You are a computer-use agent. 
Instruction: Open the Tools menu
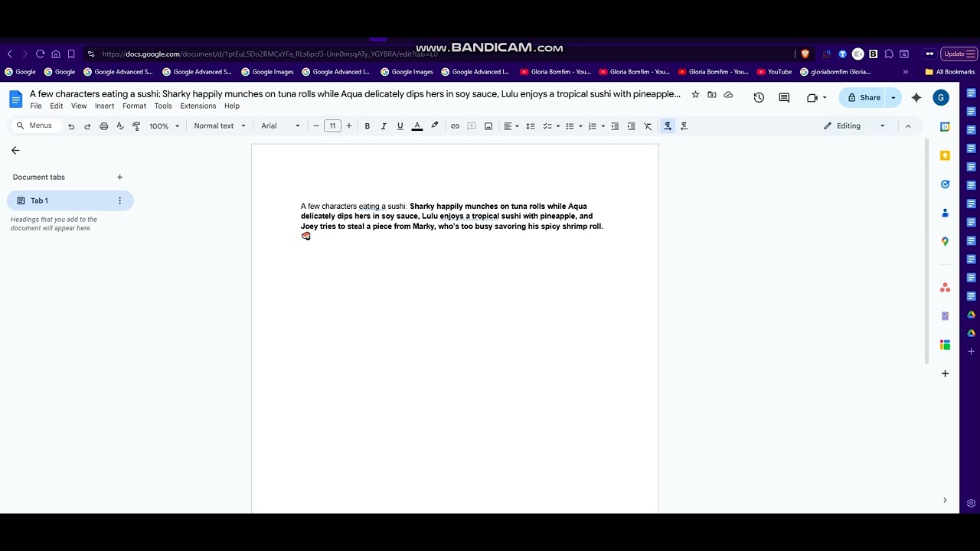163,106
